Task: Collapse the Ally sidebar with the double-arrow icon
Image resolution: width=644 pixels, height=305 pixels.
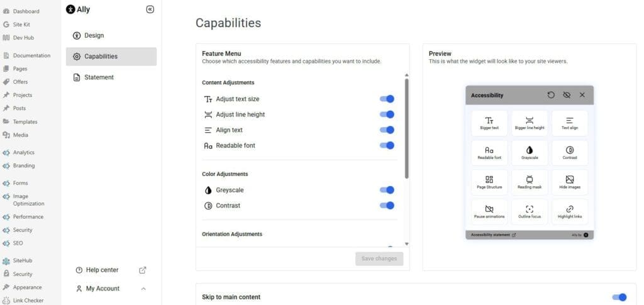Action: [150, 9]
